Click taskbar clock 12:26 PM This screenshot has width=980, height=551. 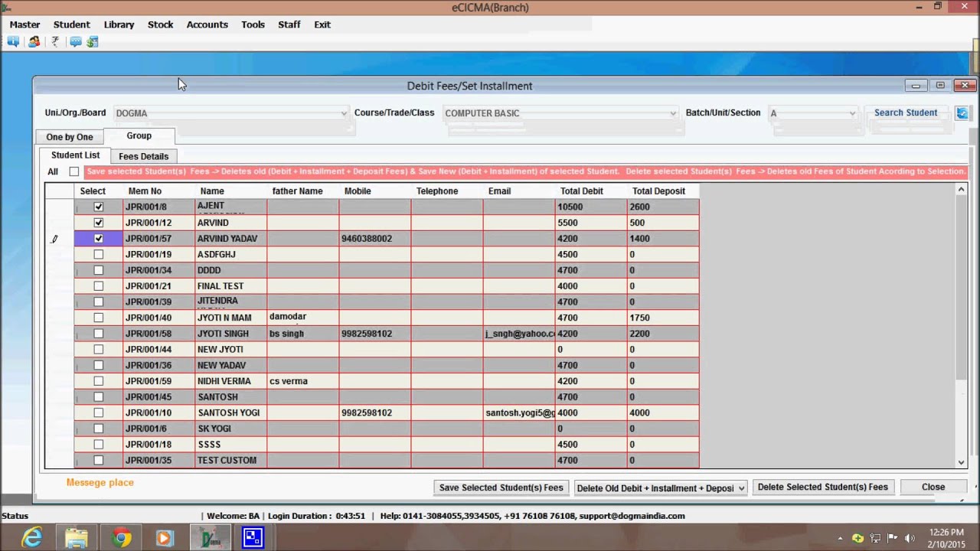947,532
